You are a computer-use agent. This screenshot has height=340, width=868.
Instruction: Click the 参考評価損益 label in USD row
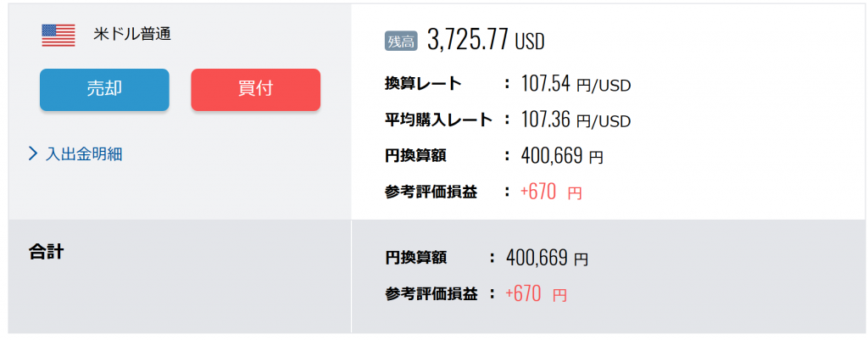coord(431,192)
